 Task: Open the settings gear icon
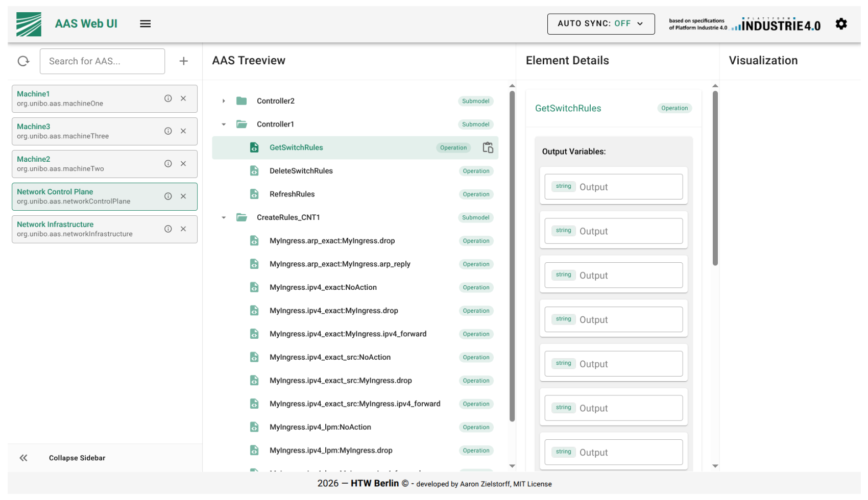[841, 23]
